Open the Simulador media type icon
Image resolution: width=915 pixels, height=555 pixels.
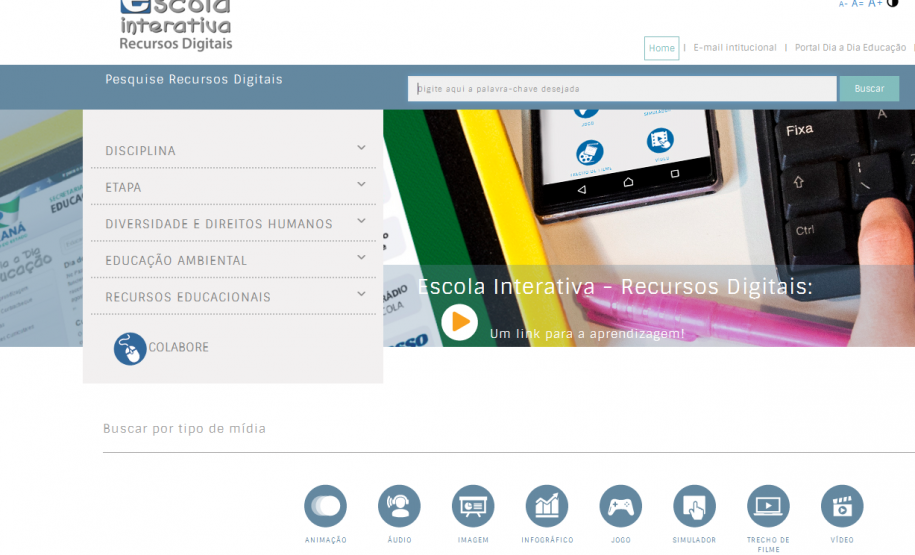tap(694, 505)
